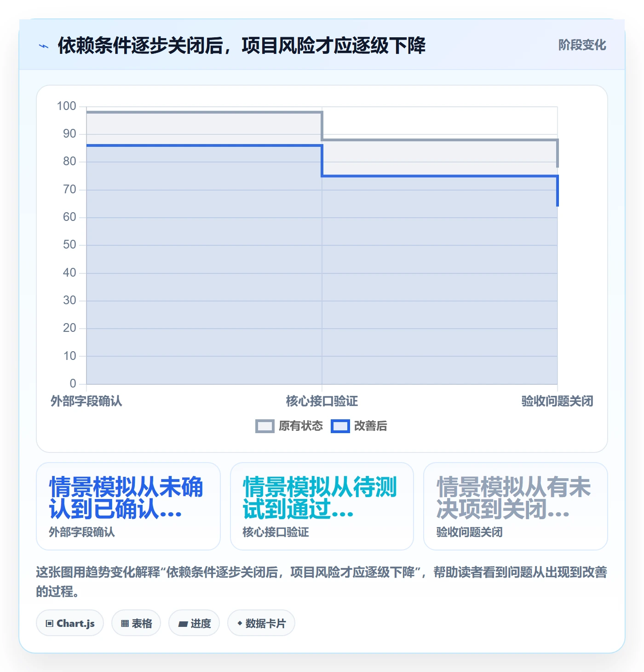Click the 改善后 legend label
644x672 pixels.
[x=371, y=426]
